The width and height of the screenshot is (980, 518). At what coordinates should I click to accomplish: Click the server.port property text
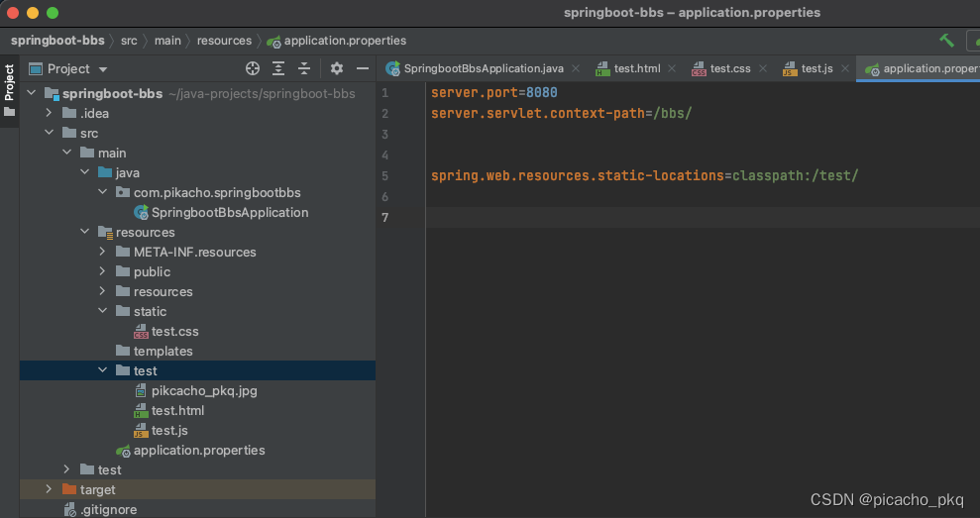coord(475,93)
